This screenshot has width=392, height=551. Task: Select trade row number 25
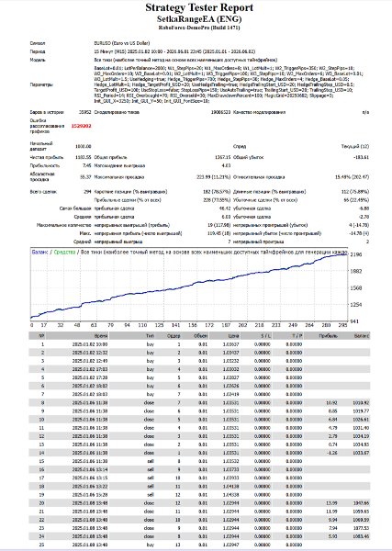point(199,545)
